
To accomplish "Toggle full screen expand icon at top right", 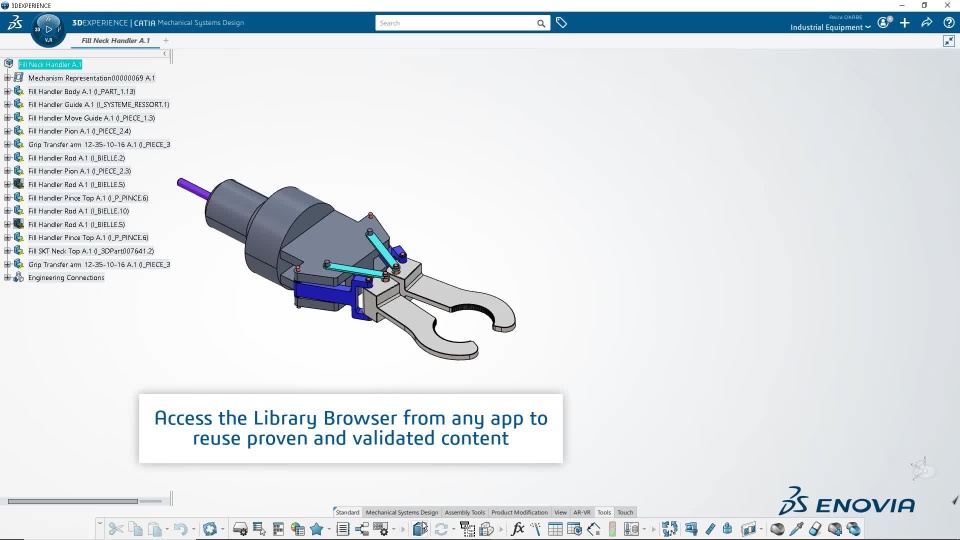I will (948, 41).
